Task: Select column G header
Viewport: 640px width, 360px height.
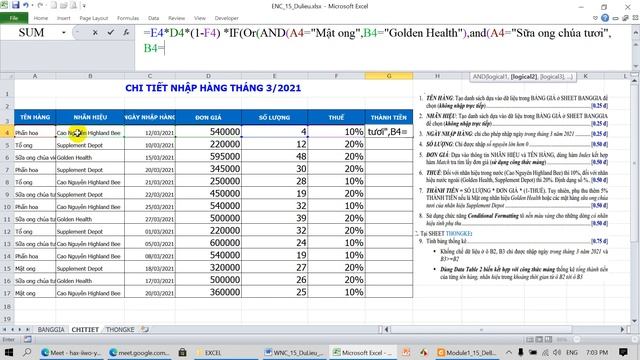Action: click(x=389, y=76)
